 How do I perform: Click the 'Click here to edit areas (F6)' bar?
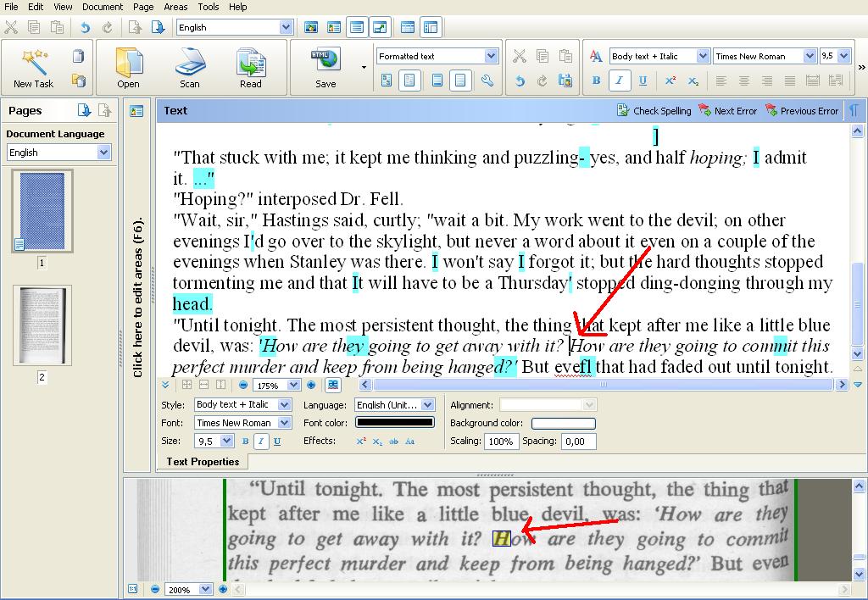coord(137,296)
